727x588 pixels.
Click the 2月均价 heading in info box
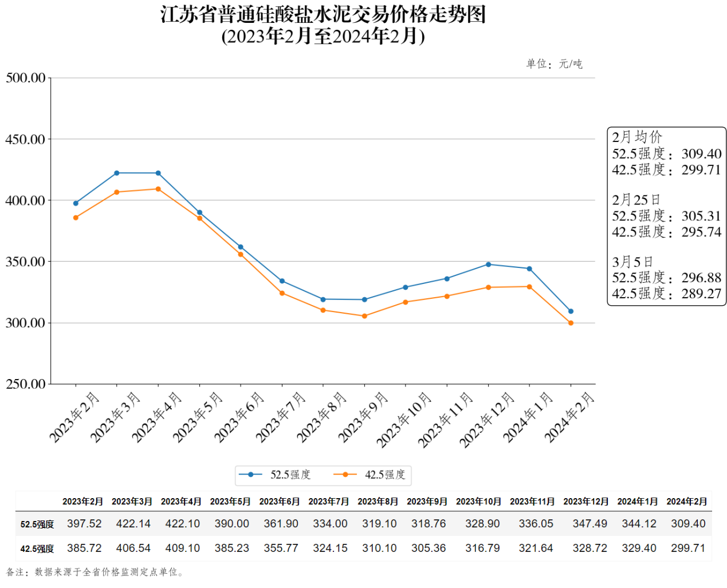click(637, 137)
